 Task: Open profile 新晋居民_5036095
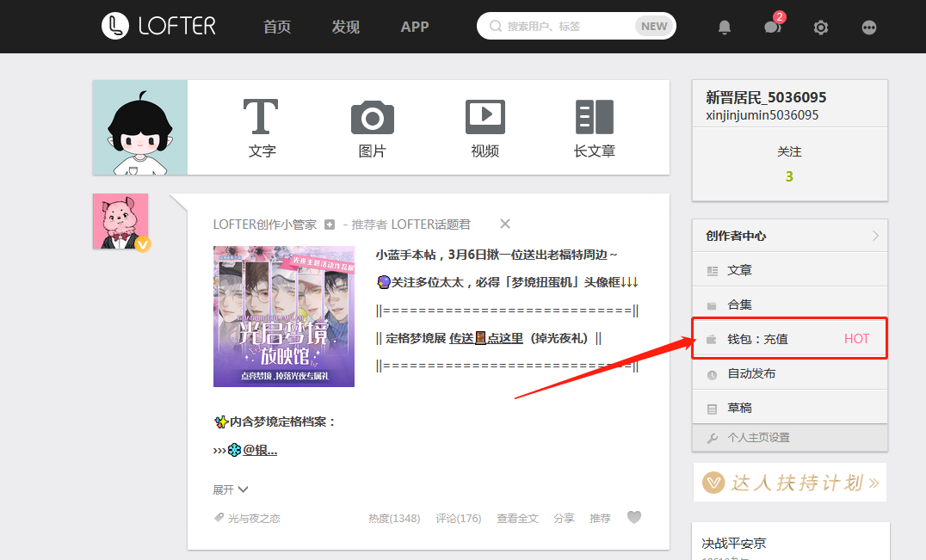(x=765, y=97)
